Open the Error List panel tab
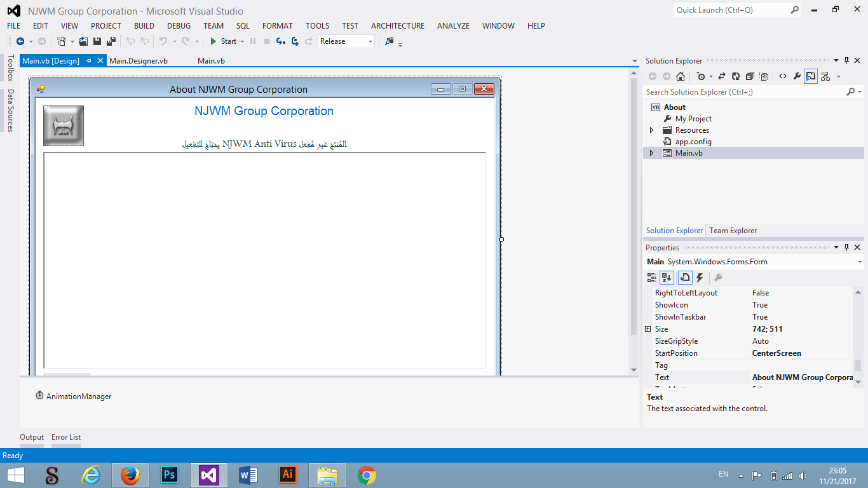This screenshot has width=868, height=488. [66, 437]
